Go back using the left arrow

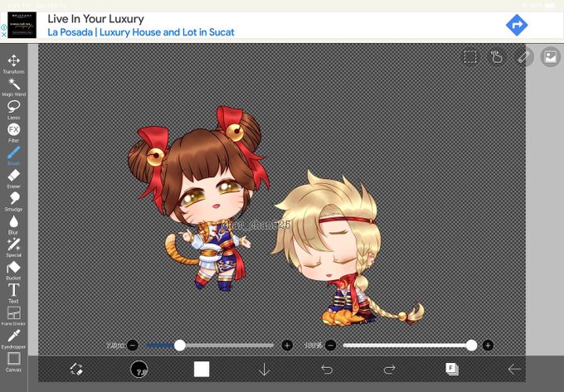coord(514,369)
